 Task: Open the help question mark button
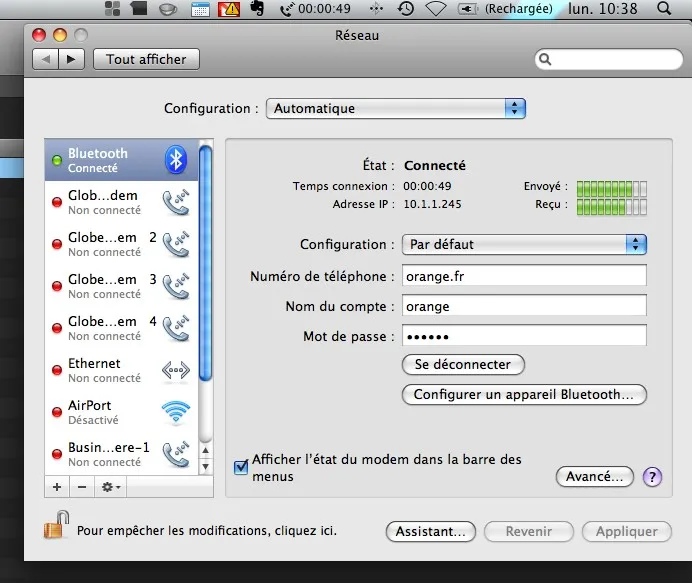pyautogui.click(x=652, y=477)
